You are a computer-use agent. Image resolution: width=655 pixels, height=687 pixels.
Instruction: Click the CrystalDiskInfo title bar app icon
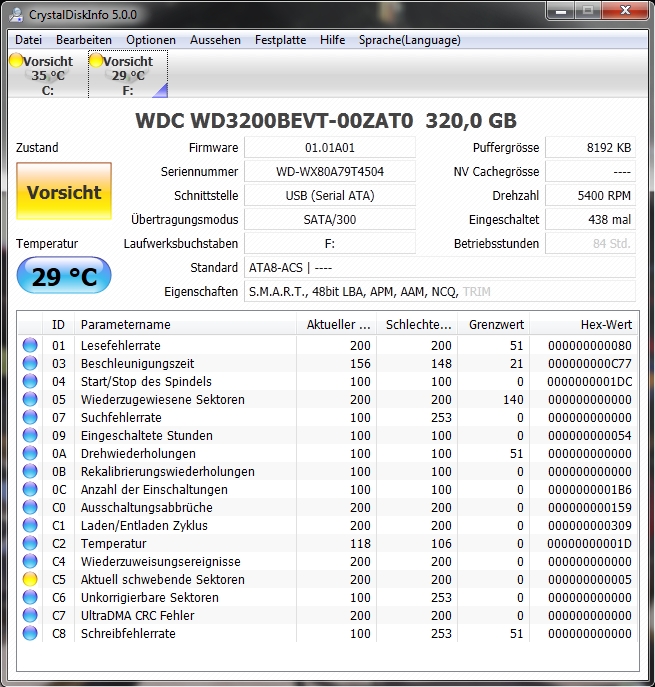[x=17, y=15]
